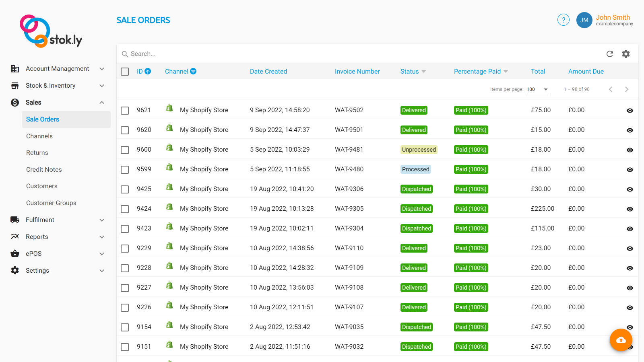
Task: Open the Items per page dropdown
Action: (x=538, y=89)
